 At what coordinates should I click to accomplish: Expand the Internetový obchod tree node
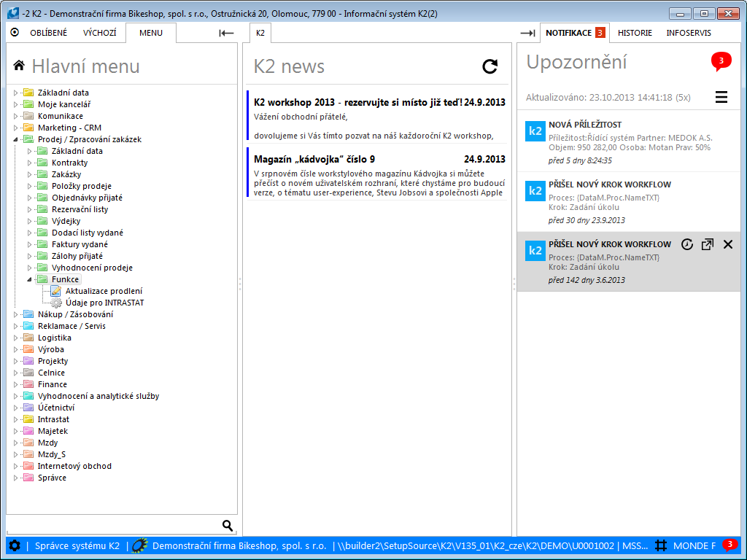tap(15, 466)
